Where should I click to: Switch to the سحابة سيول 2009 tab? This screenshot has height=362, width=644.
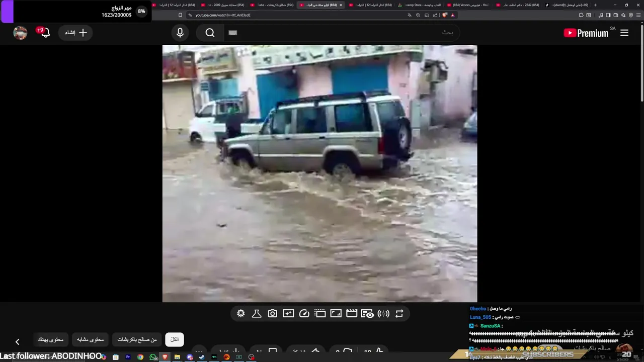(x=222, y=5)
